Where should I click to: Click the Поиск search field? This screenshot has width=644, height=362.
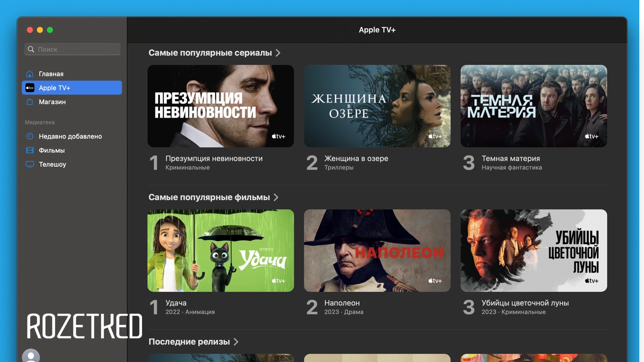(x=72, y=49)
